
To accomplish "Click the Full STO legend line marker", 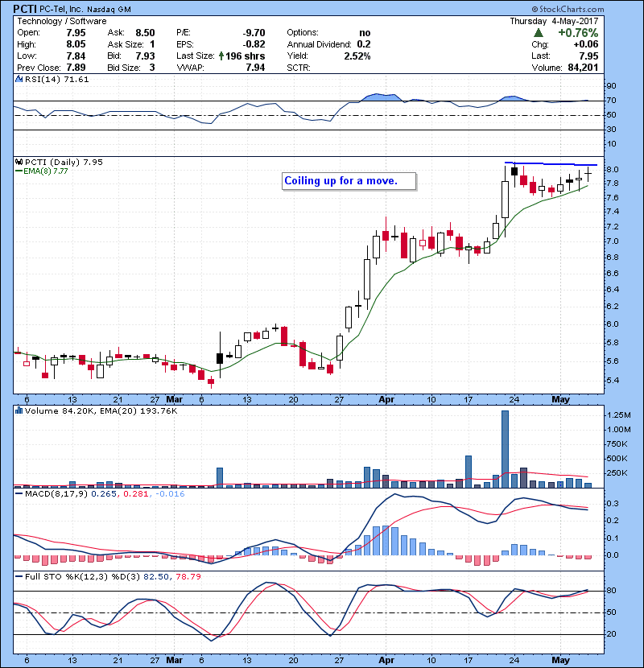I will (x=19, y=576).
